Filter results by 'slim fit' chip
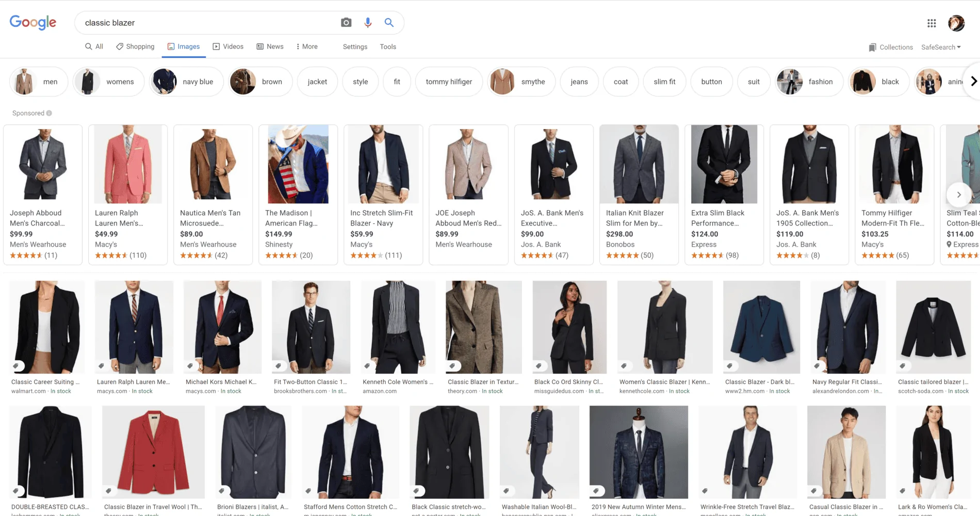This screenshot has height=516, width=980. 664,82
